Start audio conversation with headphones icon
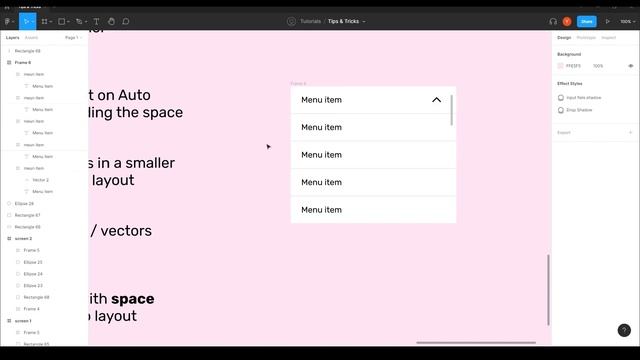The width and height of the screenshot is (640, 360). coord(553,22)
